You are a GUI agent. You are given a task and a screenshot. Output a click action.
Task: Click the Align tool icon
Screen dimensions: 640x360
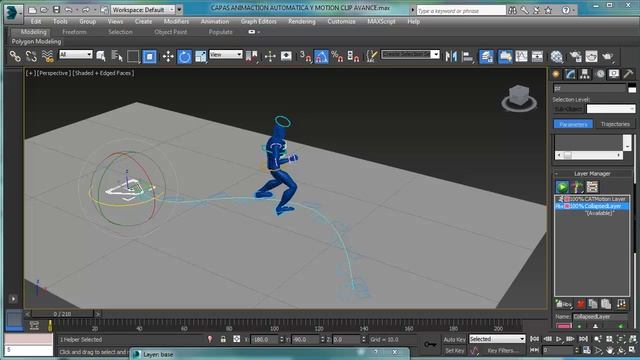[x=467, y=56]
